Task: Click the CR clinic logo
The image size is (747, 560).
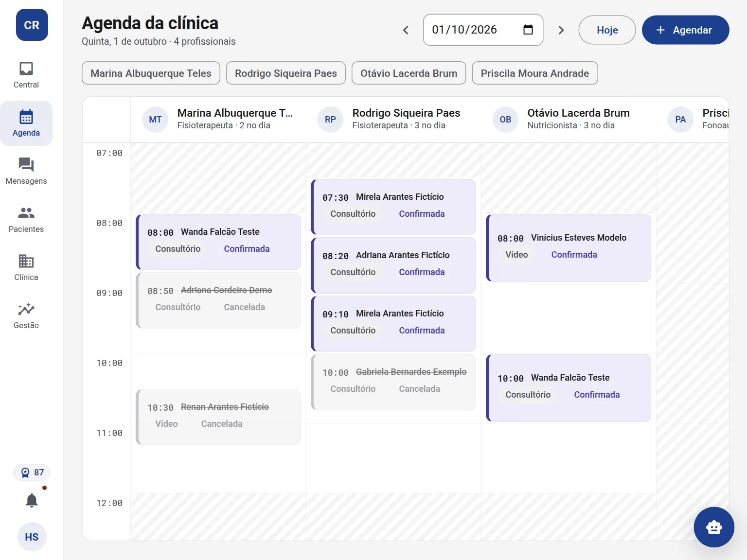Action: tap(32, 25)
